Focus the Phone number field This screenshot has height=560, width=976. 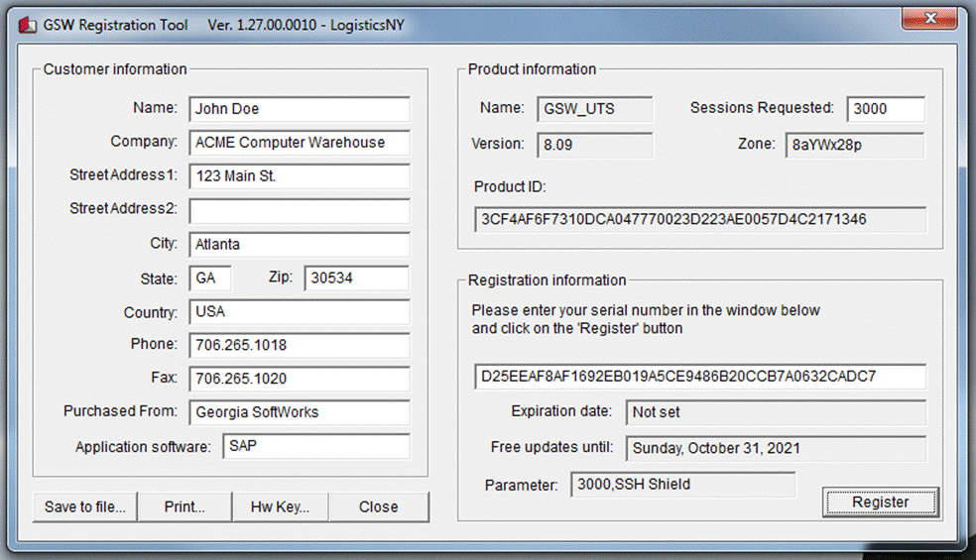tap(299, 346)
